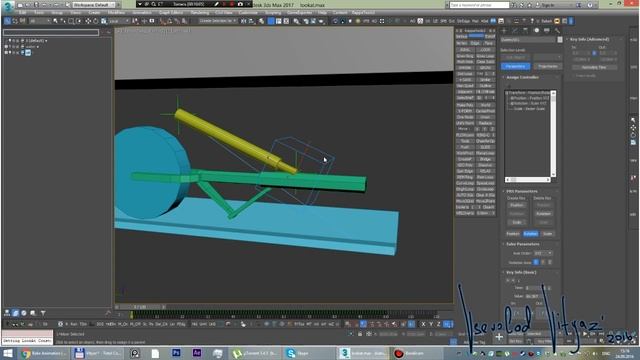Toggle the Percent Snap button
640x360 pixels.
tap(177, 21)
